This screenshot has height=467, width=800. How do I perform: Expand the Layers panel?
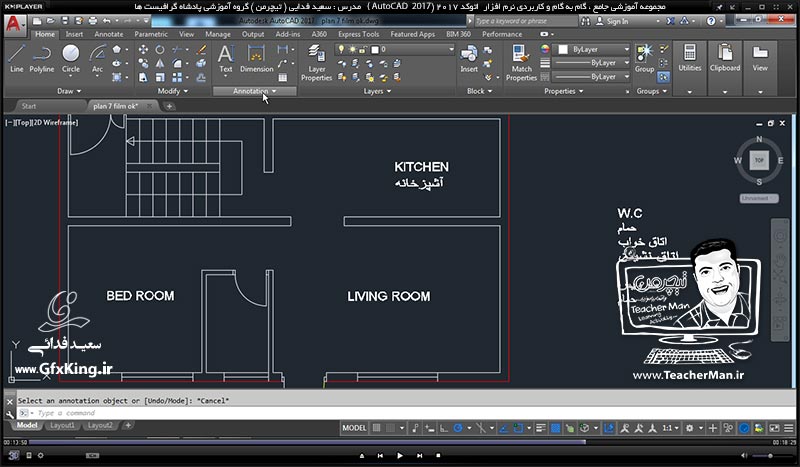point(377,91)
